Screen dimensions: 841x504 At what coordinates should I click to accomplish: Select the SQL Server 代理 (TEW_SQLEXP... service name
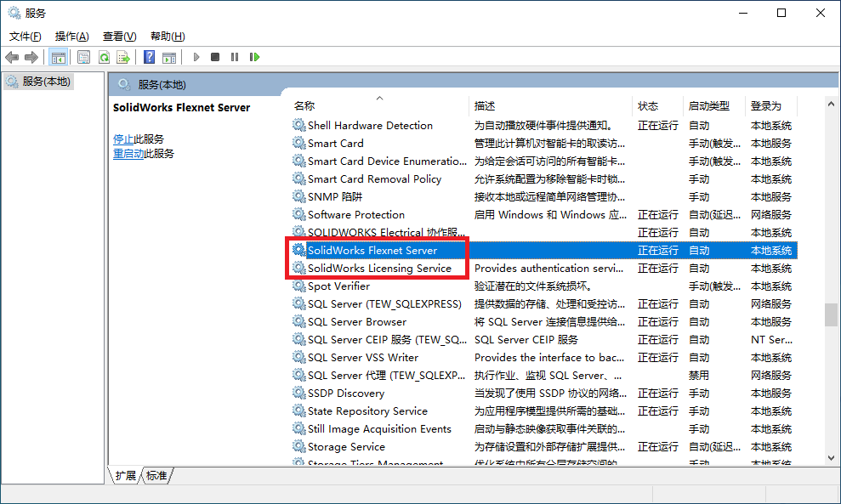[387, 375]
